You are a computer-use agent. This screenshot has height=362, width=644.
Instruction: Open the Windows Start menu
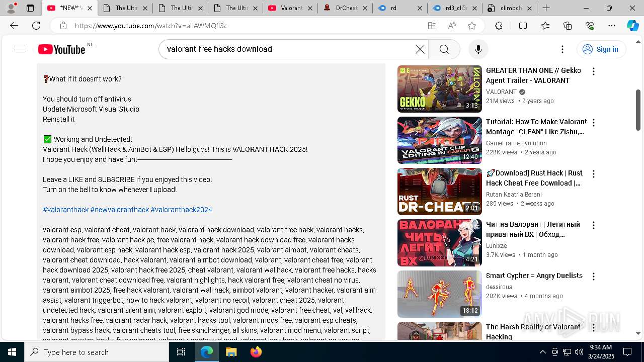12,352
